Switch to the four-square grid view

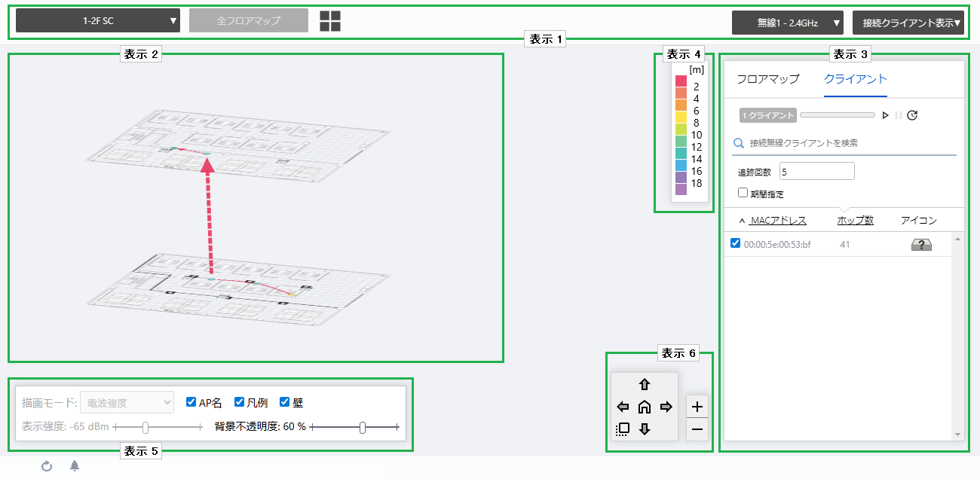(330, 21)
